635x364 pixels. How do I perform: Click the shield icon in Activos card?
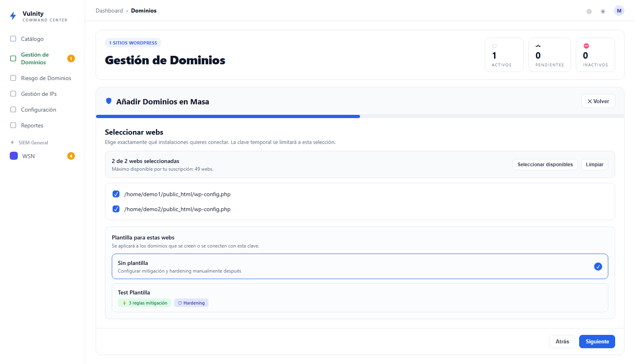coord(494,46)
